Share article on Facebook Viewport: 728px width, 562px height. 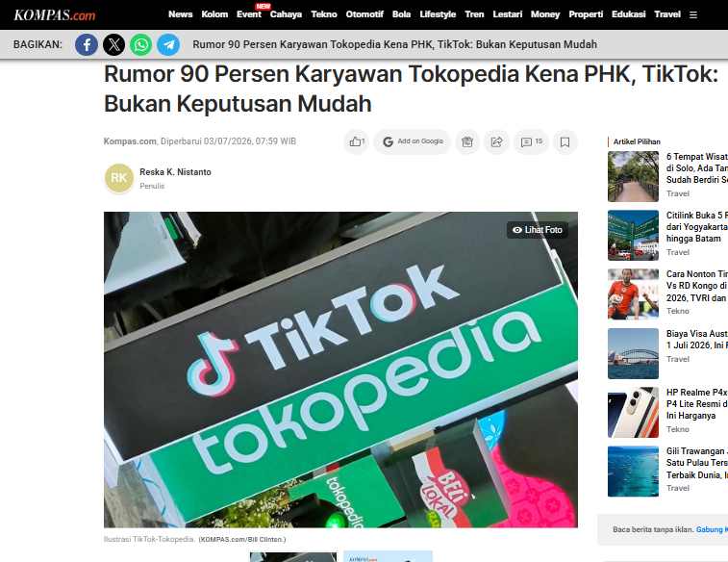(x=87, y=44)
